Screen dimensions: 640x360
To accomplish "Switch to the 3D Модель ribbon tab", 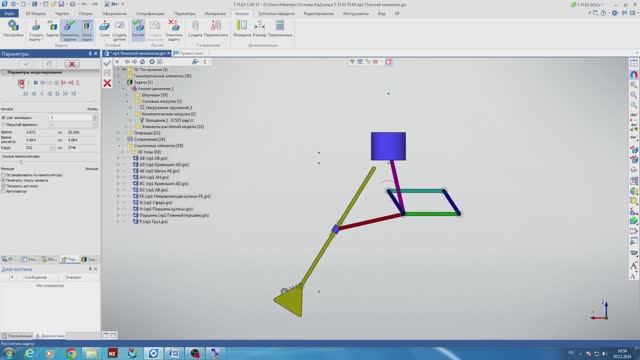I will 36,13.
